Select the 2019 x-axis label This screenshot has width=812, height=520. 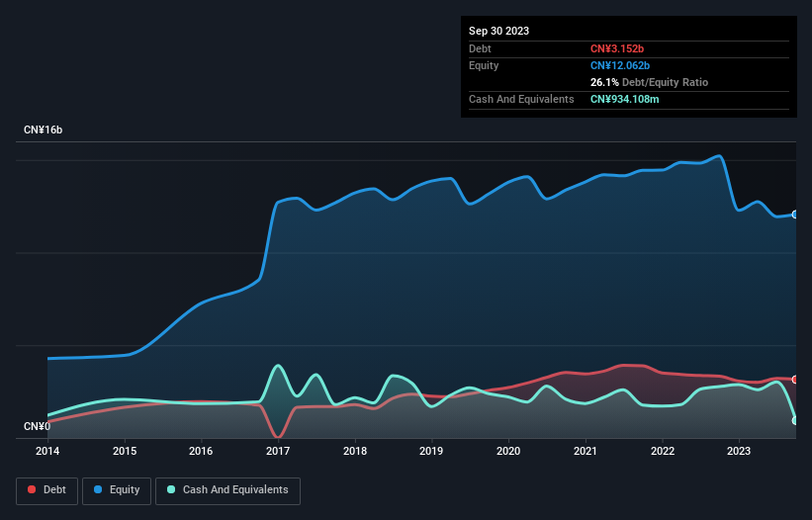click(x=431, y=451)
